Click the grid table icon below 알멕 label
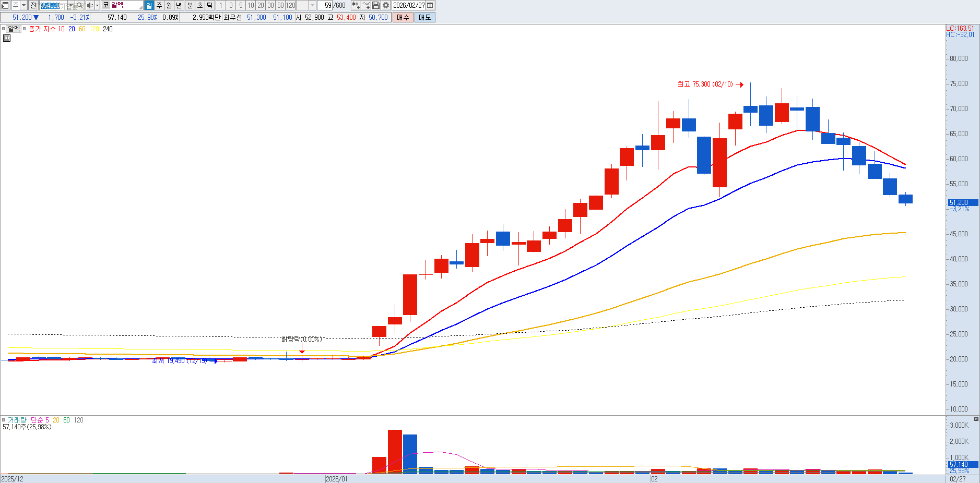The image size is (980, 483). coord(7,38)
